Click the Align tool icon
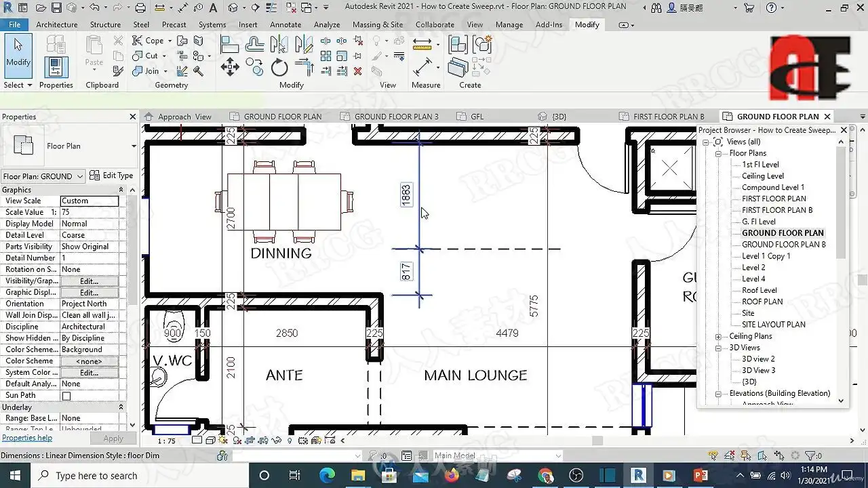The width and height of the screenshot is (868, 488). point(230,45)
